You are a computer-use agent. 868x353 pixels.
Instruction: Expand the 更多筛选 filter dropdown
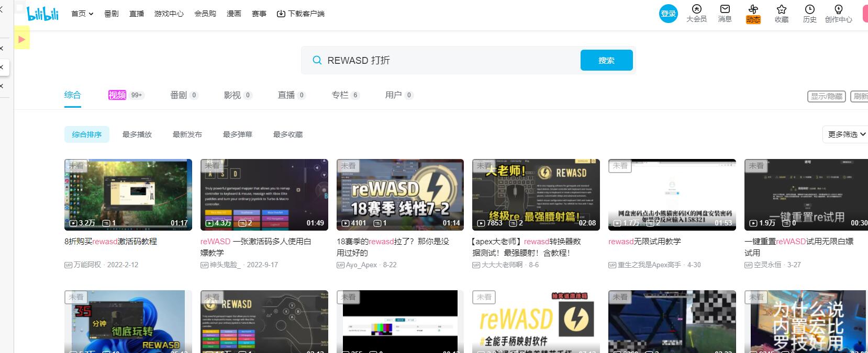846,134
